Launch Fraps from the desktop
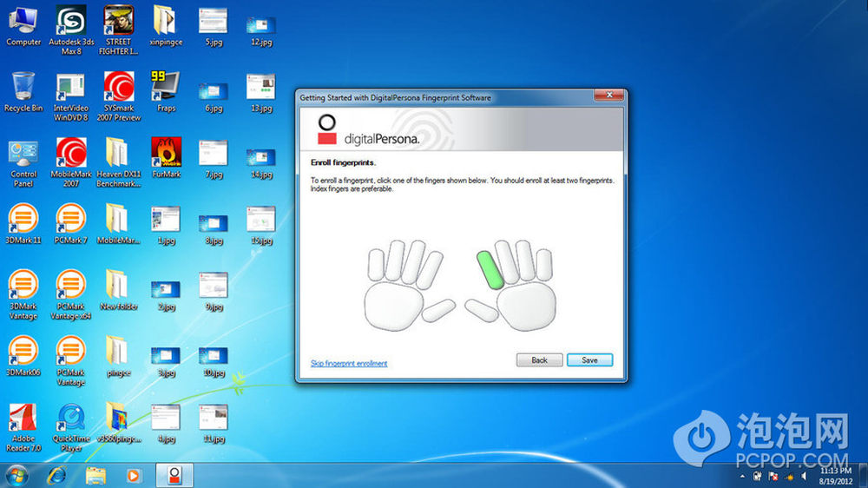This screenshot has height=488, width=868. [166, 93]
